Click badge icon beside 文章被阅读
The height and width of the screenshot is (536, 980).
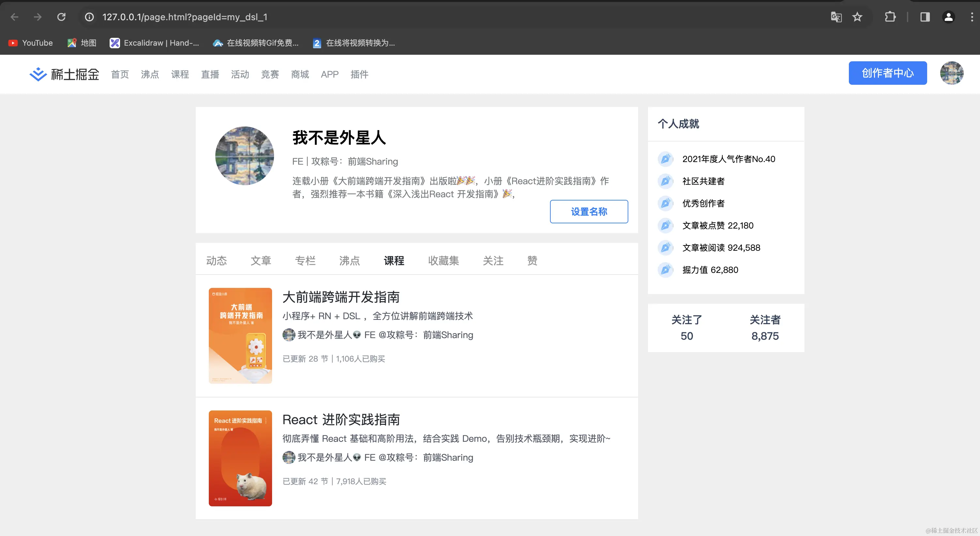666,247
